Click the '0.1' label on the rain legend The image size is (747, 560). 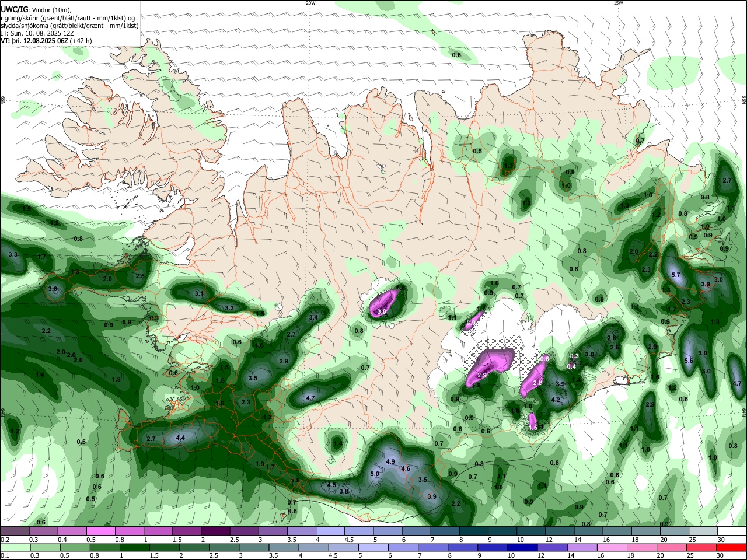(x=5, y=555)
